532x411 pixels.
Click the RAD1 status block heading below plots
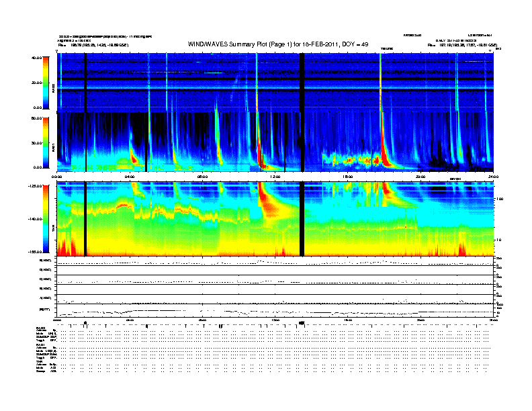(40, 345)
